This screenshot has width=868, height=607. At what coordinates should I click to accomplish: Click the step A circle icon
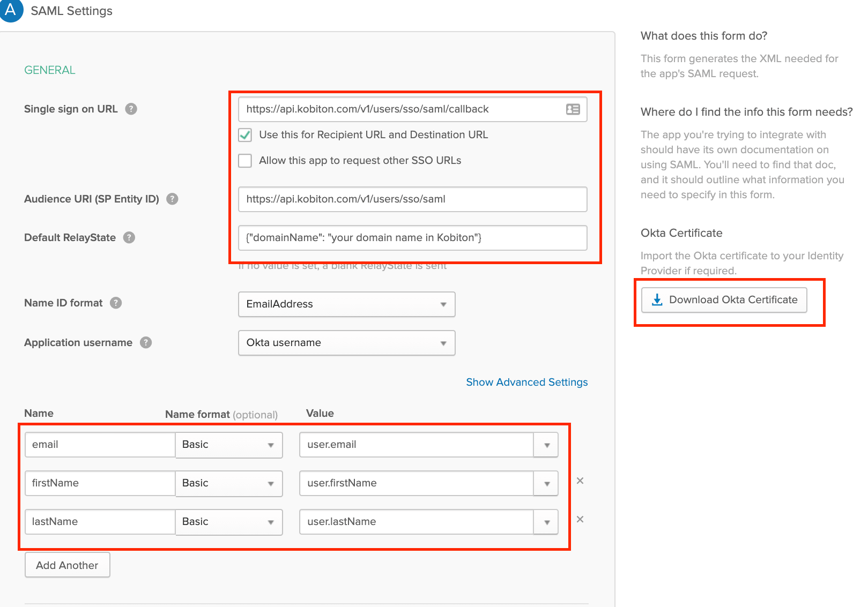11,10
